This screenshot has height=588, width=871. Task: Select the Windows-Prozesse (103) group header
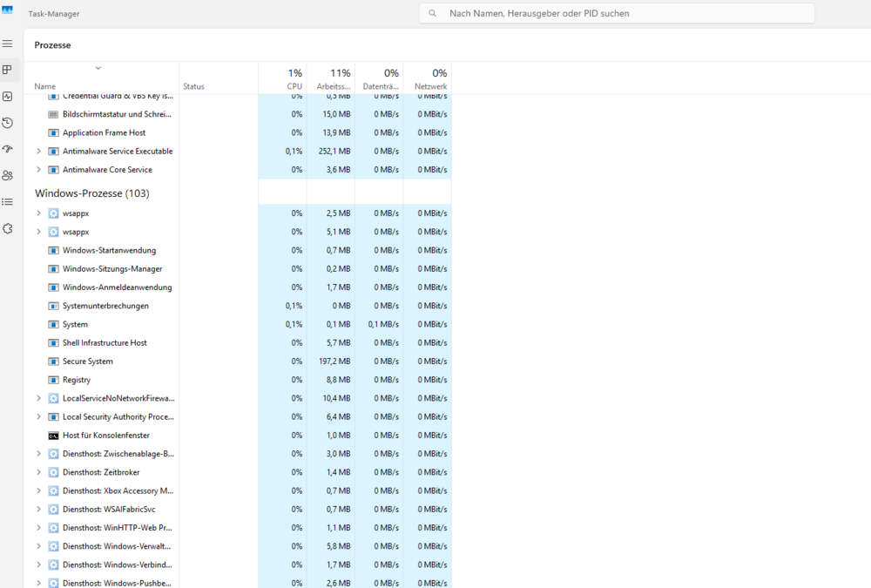click(x=92, y=193)
